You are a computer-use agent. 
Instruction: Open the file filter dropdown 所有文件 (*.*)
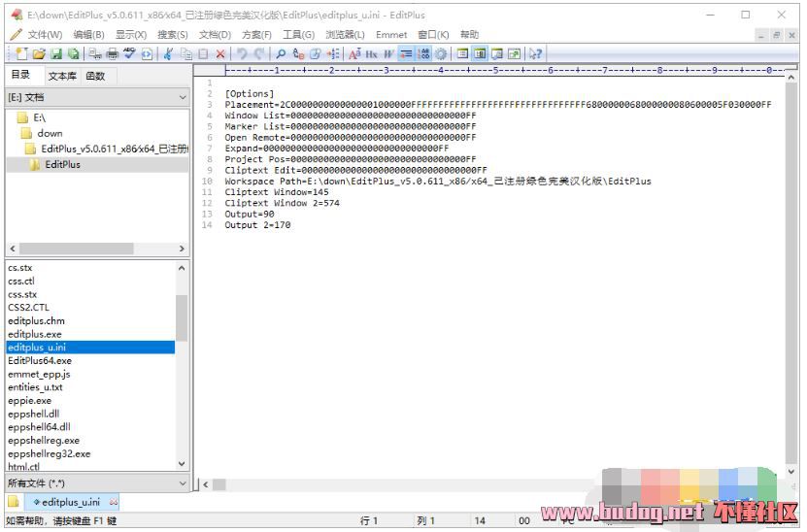pos(183,482)
